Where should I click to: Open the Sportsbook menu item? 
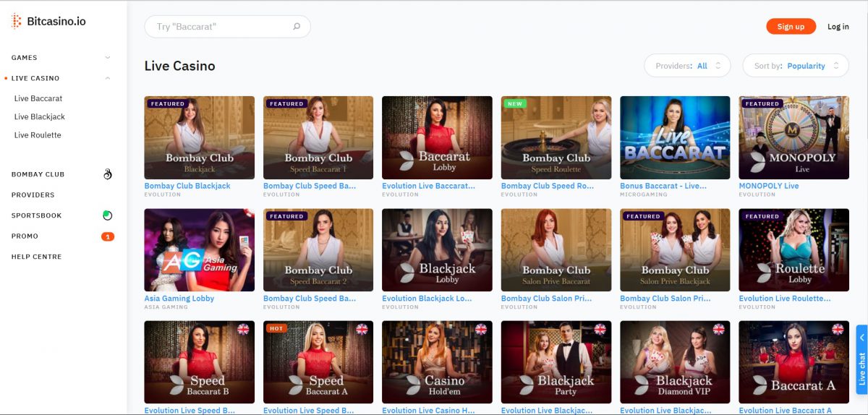[x=36, y=215]
